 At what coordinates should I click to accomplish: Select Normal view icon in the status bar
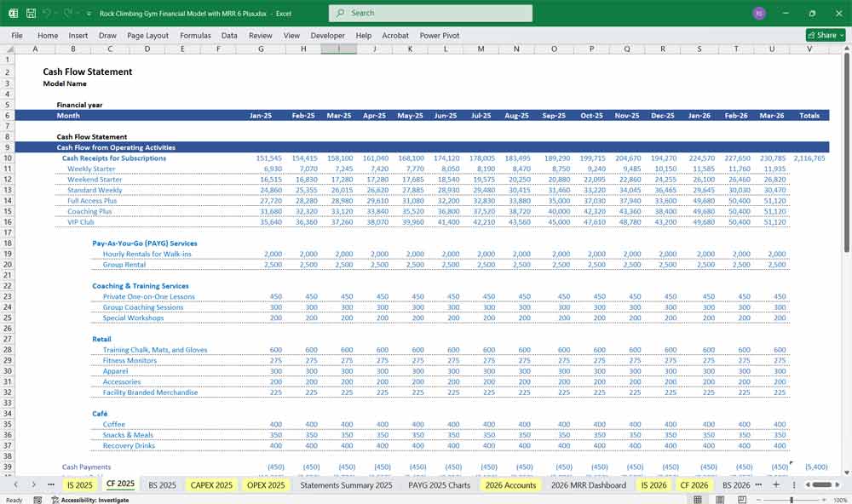(x=698, y=499)
